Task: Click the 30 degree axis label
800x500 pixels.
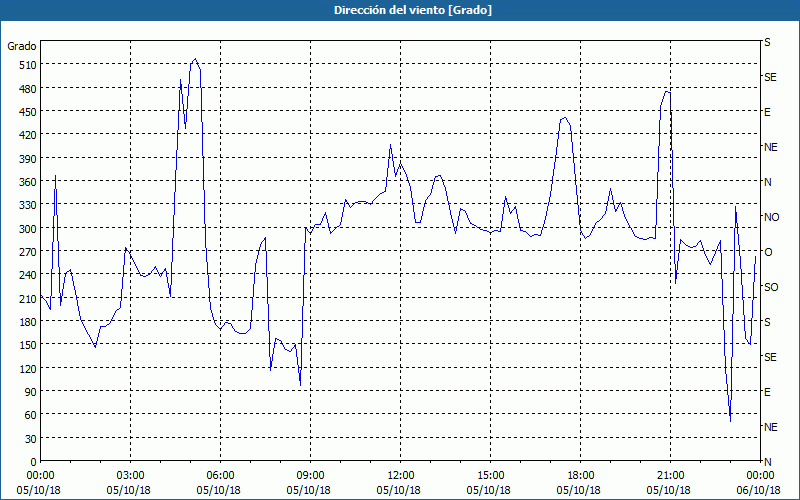Action: (x=31, y=439)
